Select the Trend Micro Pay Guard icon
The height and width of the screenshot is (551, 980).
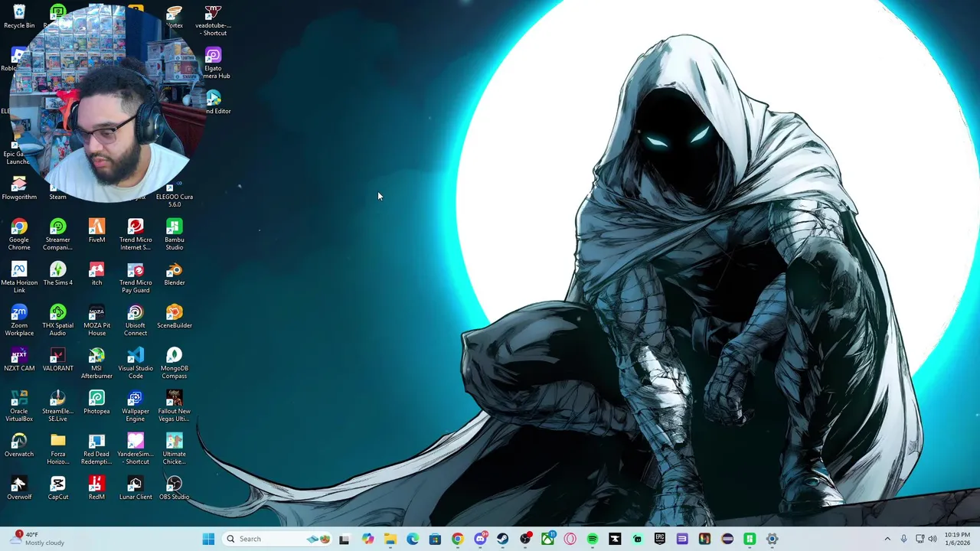click(136, 277)
